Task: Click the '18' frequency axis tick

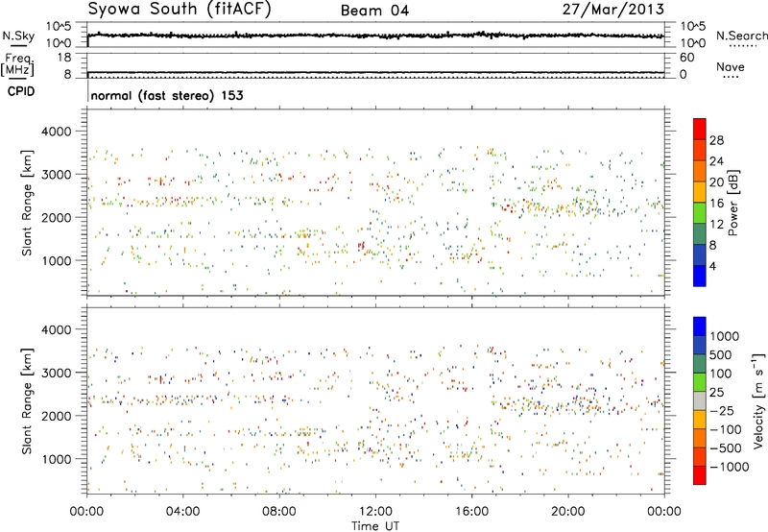Action: point(63,57)
